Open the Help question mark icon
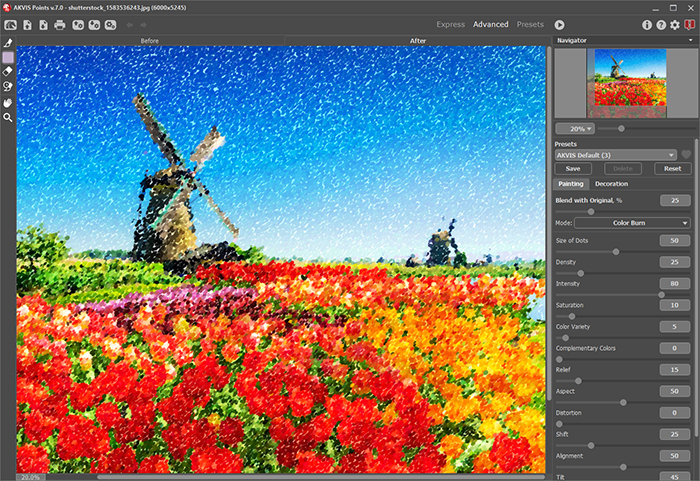700x481 pixels. pyautogui.click(x=661, y=24)
